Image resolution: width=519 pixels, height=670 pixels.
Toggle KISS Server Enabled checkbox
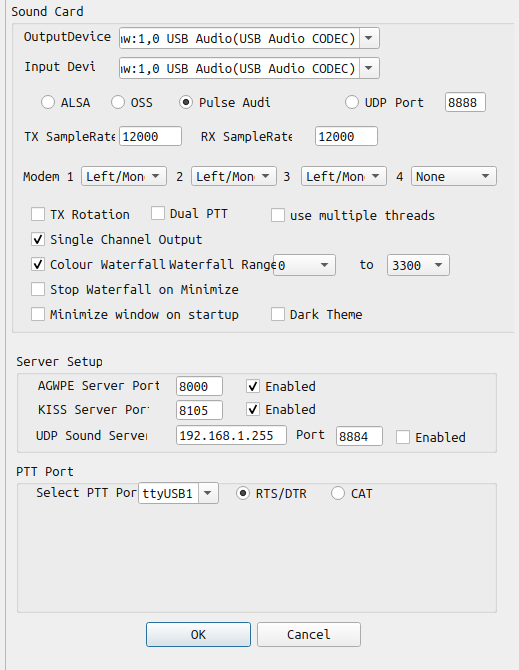(253, 409)
